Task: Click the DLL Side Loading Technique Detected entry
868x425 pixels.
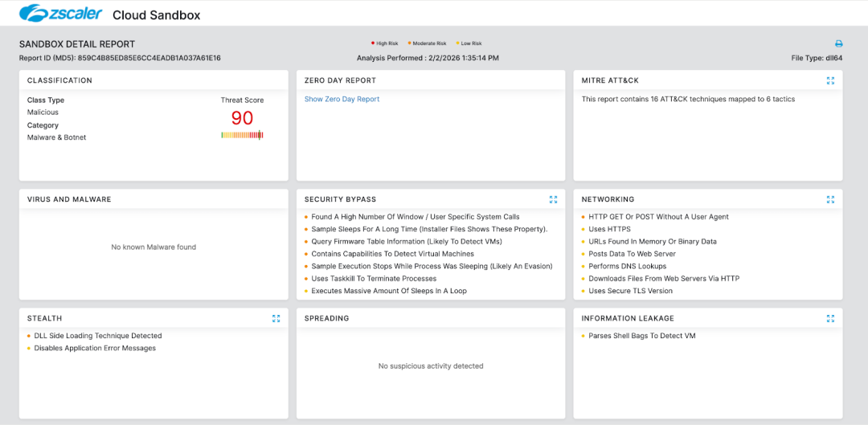Action: coord(98,336)
